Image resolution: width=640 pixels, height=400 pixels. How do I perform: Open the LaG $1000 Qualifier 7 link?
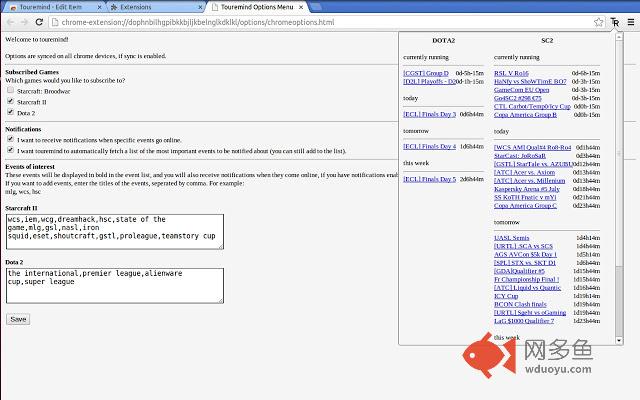[524, 321]
